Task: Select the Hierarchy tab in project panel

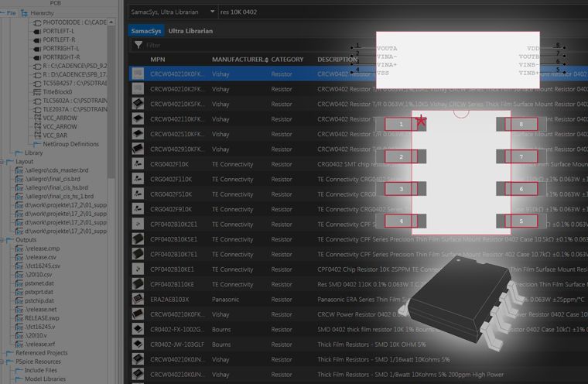Action: click(x=38, y=13)
